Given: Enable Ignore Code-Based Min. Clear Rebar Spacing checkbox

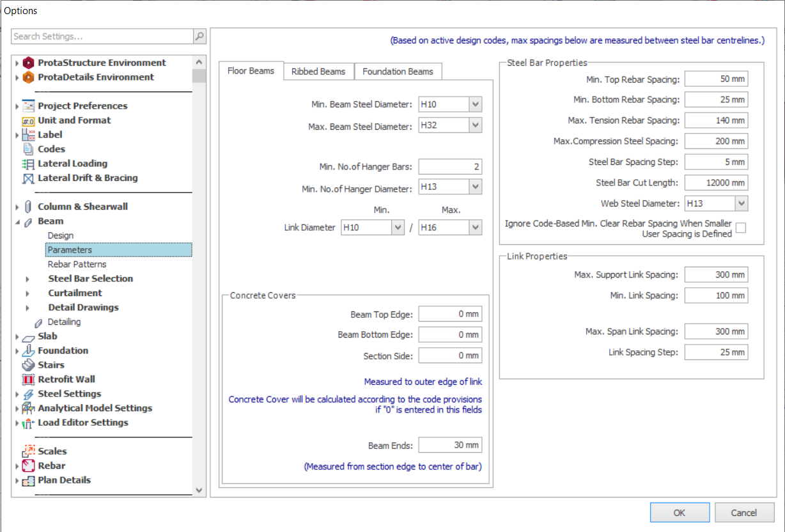Looking at the screenshot, I should (741, 228).
